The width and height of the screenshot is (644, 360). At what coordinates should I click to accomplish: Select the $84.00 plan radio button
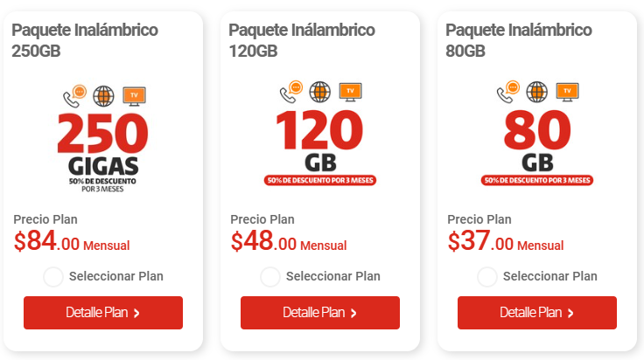point(53,277)
